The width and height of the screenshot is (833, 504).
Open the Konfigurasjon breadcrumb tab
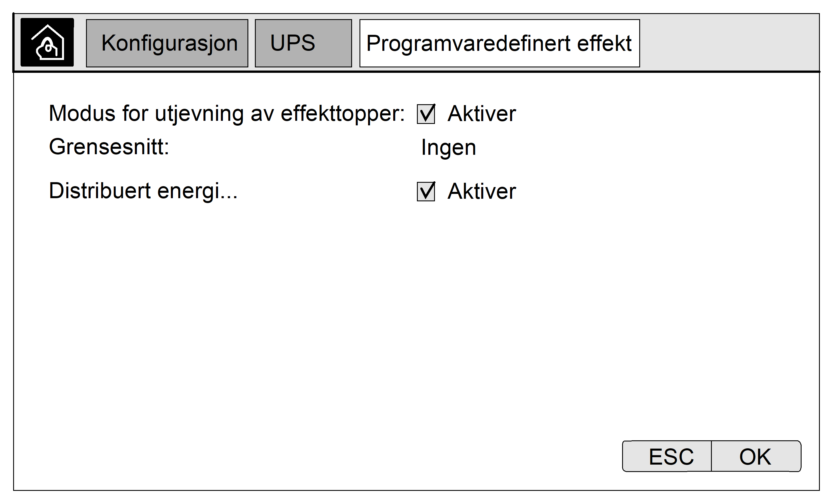point(167,43)
